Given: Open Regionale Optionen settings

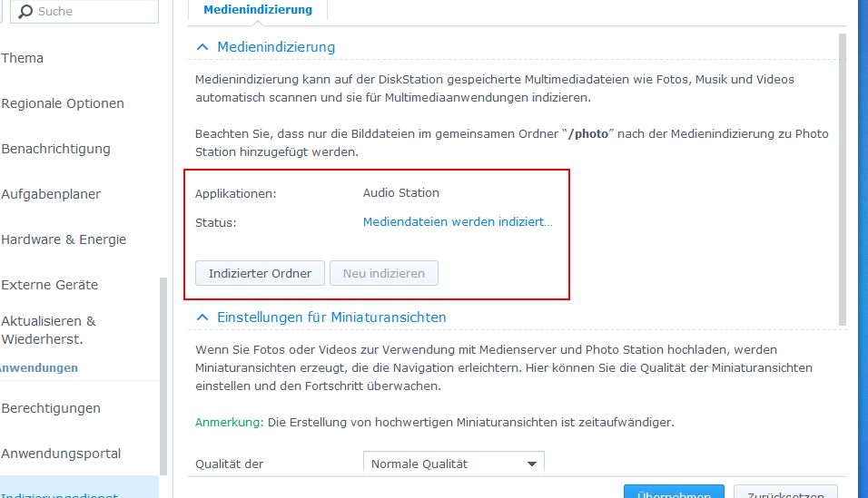Looking at the screenshot, I should click(x=63, y=103).
